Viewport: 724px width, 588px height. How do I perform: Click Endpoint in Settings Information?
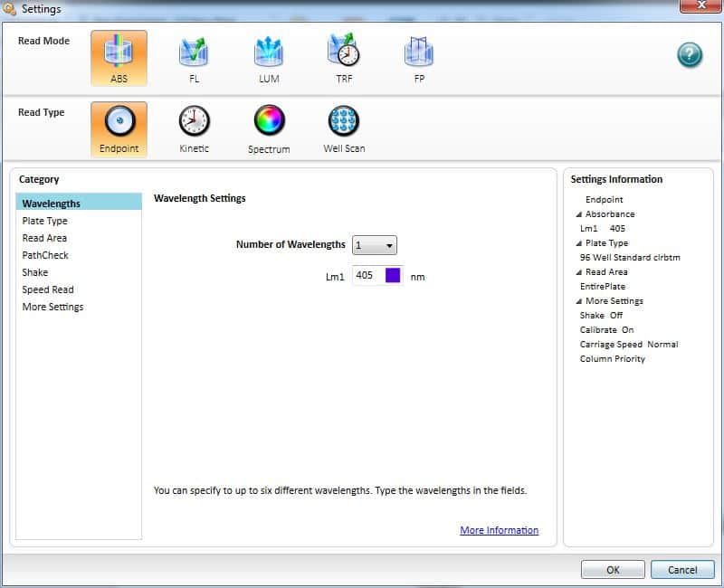coord(604,199)
